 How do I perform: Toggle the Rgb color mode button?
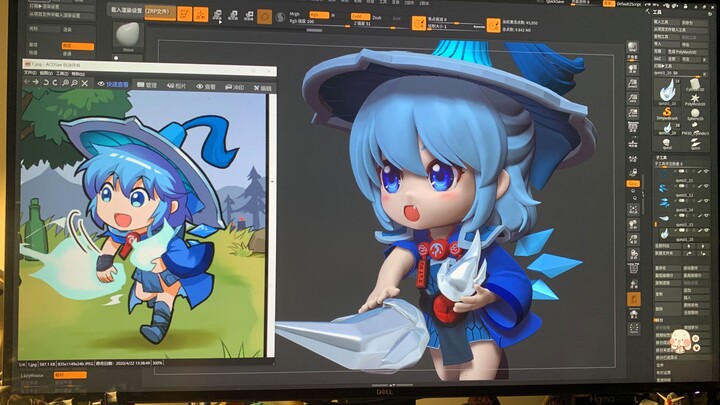pos(319,15)
